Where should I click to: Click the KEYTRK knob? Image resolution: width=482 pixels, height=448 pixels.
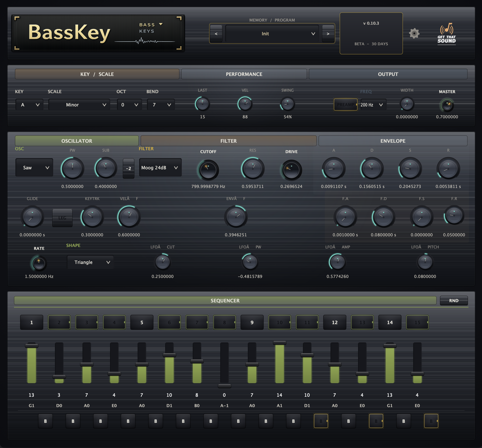(x=92, y=217)
